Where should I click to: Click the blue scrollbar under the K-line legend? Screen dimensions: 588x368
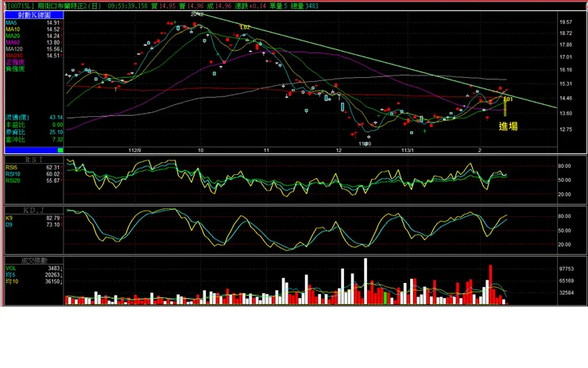pyautogui.click(x=32, y=150)
